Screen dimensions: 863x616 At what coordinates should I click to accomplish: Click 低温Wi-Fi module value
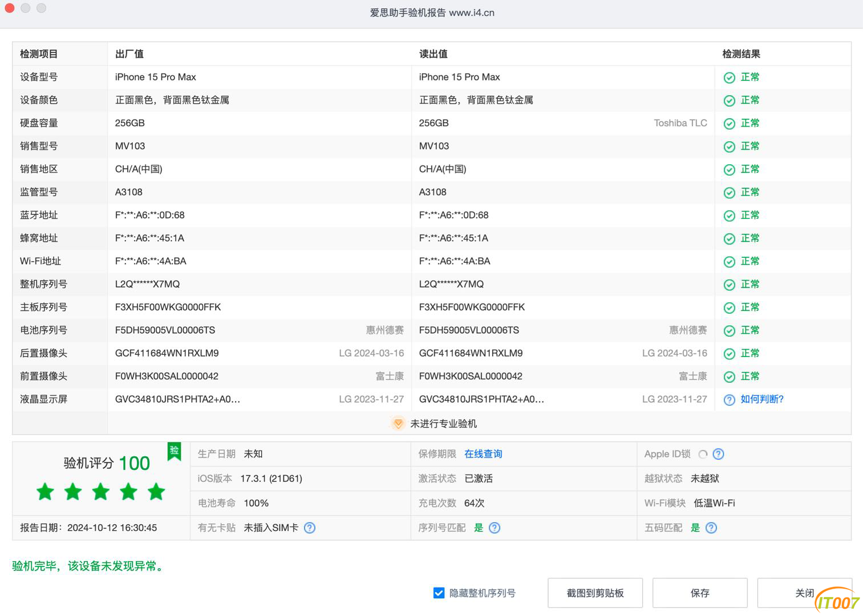pyautogui.click(x=714, y=503)
